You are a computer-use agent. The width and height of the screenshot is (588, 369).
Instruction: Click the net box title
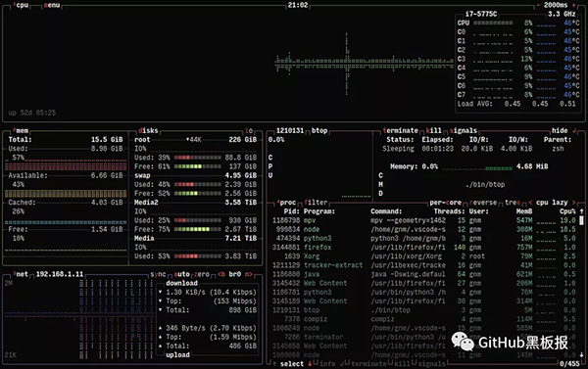(22, 274)
